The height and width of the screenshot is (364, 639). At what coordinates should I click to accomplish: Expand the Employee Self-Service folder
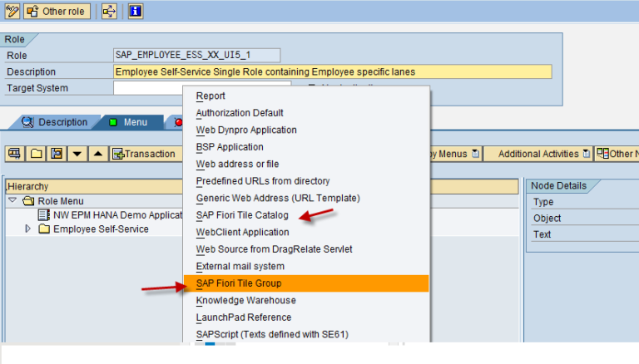[27, 229]
